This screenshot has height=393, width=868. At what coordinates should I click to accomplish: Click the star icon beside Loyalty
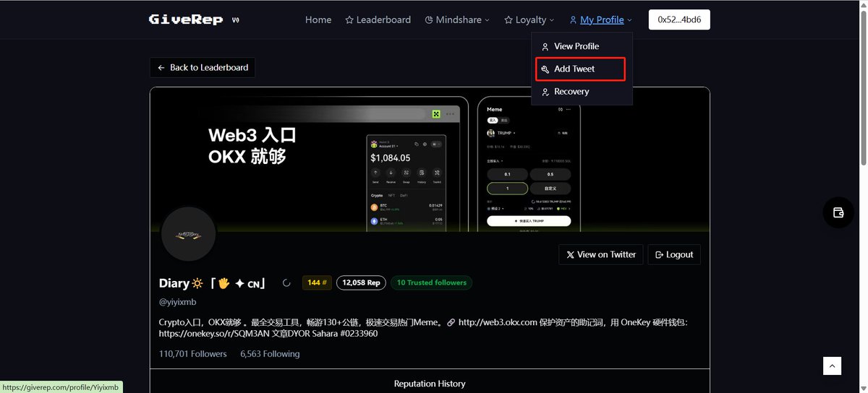509,20
